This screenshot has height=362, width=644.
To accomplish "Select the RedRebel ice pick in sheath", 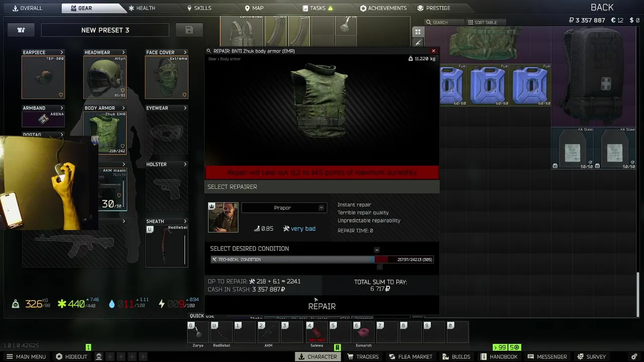I will (x=167, y=246).
